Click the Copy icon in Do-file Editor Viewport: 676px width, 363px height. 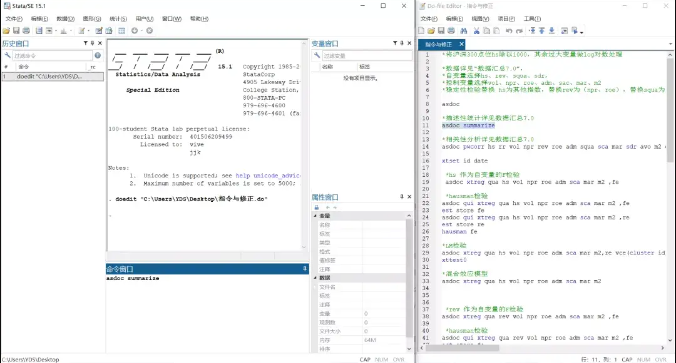pos(486,31)
